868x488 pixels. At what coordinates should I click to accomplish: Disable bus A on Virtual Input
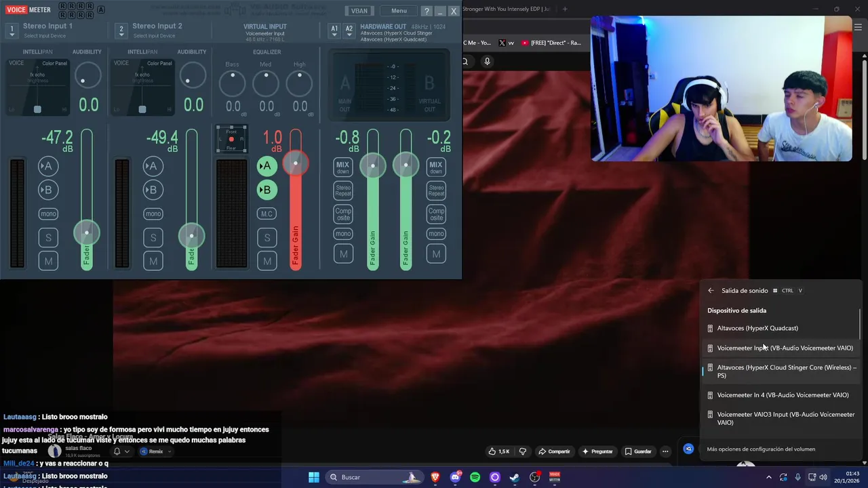[267, 166]
